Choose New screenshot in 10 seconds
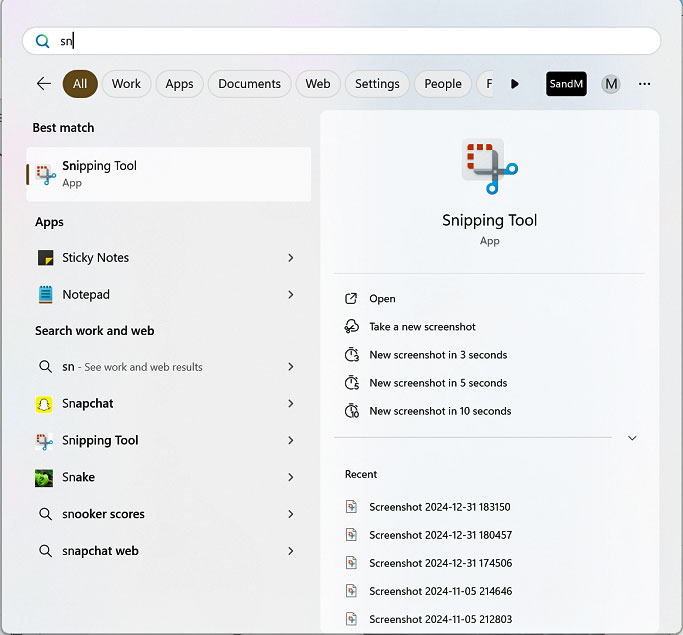This screenshot has width=683, height=635. click(x=440, y=411)
